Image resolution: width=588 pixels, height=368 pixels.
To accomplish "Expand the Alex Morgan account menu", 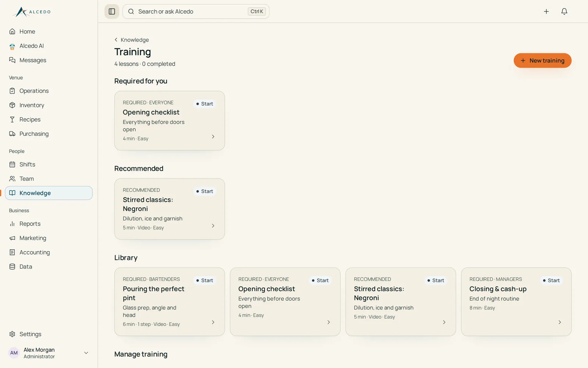I will pyautogui.click(x=86, y=353).
